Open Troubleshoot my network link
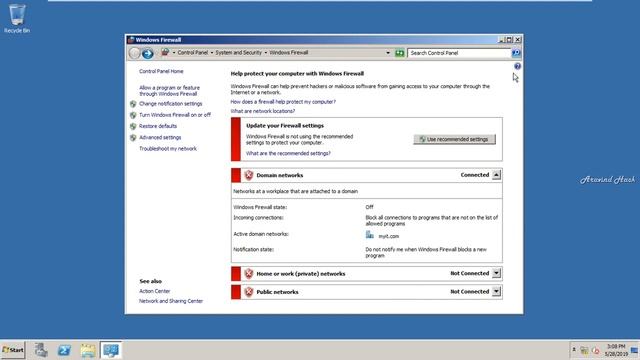The width and height of the screenshot is (640, 360). pyautogui.click(x=168, y=149)
